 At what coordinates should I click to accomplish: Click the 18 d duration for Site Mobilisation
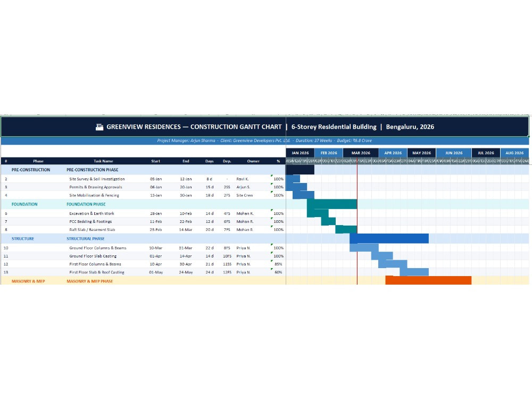pos(209,195)
